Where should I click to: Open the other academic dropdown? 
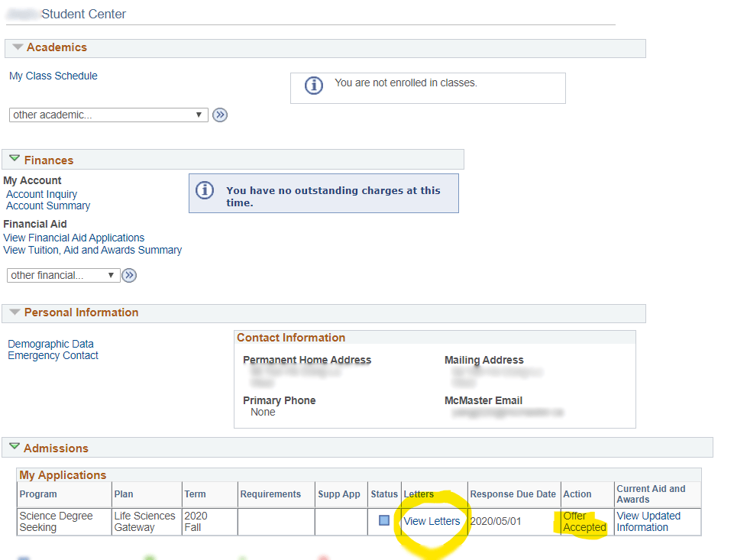[108, 115]
